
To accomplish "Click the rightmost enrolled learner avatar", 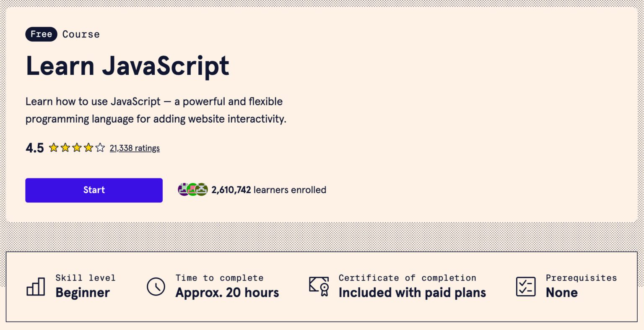I will tap(202, 190).
